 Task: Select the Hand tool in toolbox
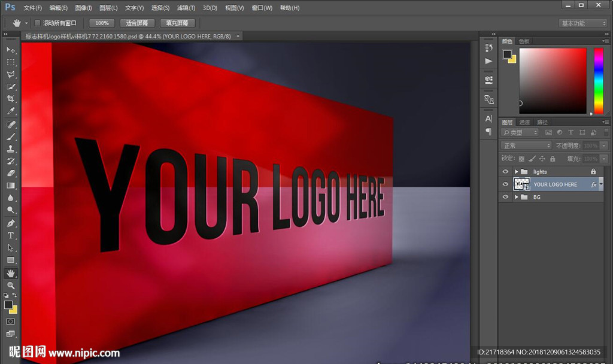tap(11, 273)
